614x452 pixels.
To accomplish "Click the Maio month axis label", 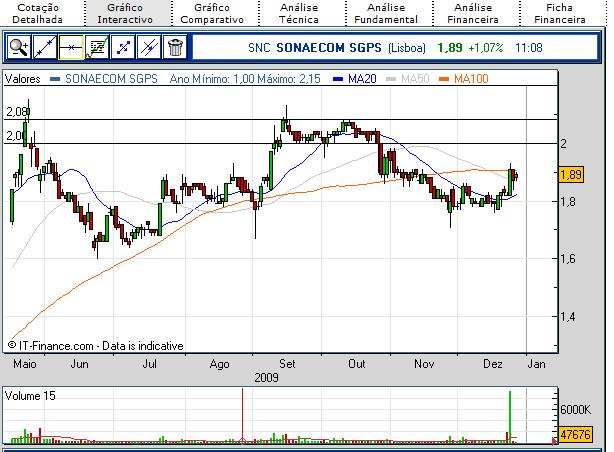I will pos(25,364).
